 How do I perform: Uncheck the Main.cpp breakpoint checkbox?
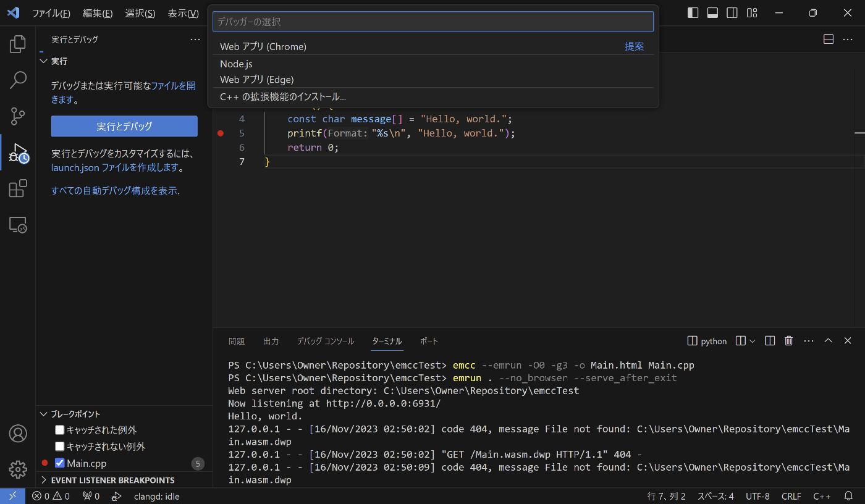60,463
